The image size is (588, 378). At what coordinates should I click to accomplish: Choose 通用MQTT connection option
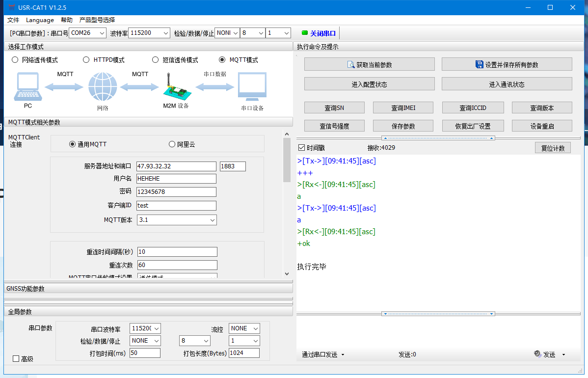(72, 144)
